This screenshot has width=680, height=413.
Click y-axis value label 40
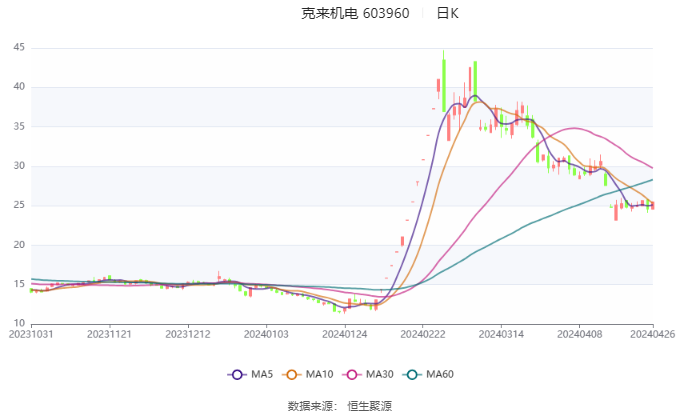point(19,87)
